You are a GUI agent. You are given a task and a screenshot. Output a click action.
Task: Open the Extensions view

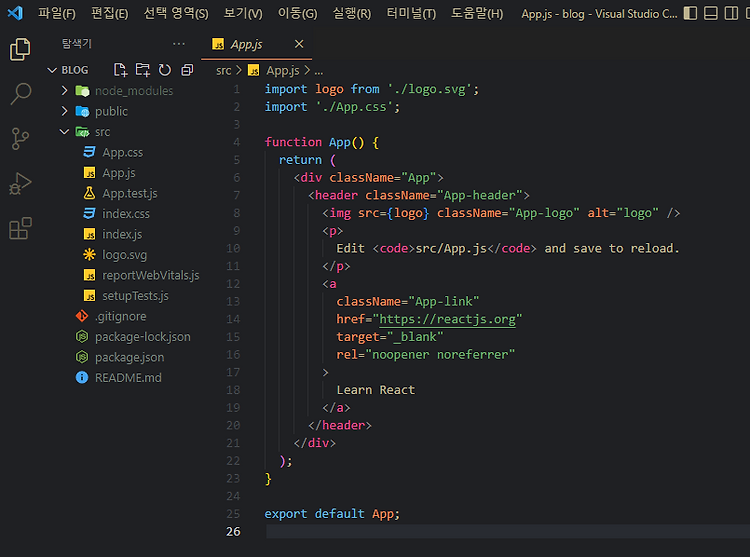[x=20, y=228]
